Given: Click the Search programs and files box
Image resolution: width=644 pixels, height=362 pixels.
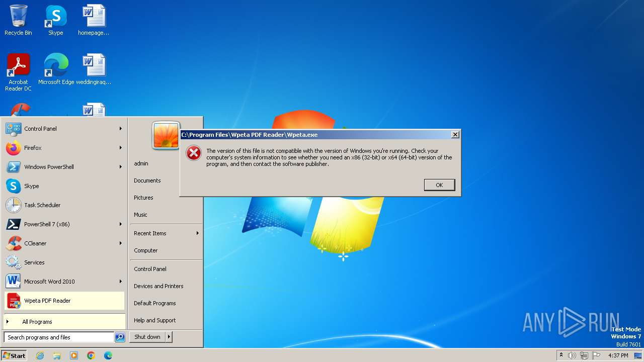Looking at the screenshot, I should click(59, 337).
